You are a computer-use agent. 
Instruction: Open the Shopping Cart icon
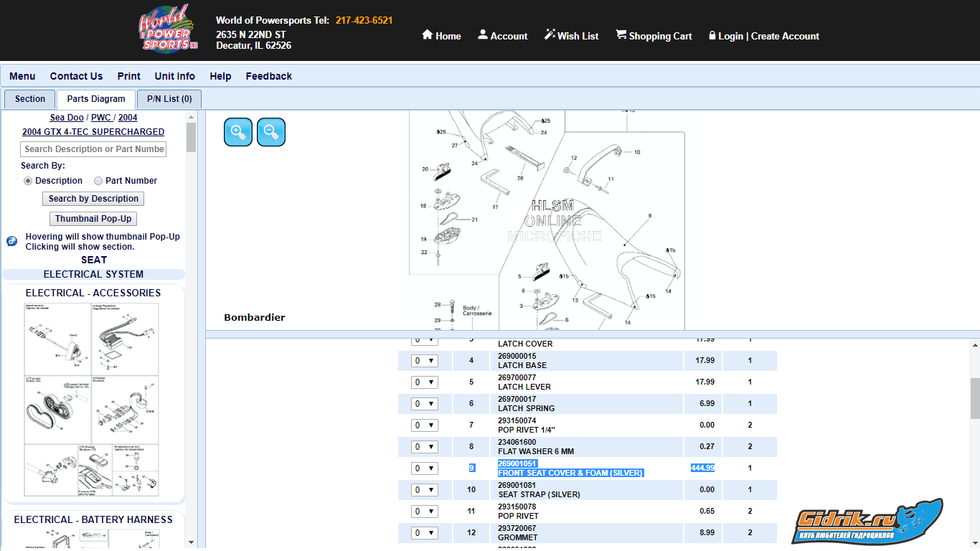[621, 35]
